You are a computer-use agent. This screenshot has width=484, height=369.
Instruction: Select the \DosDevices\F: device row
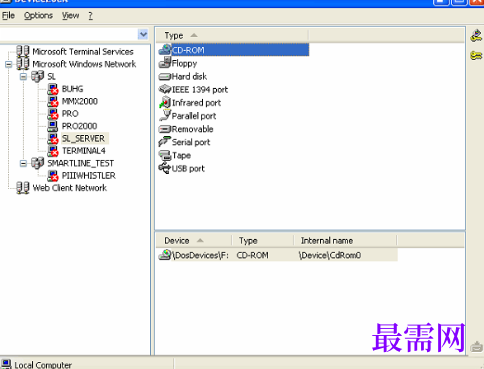pos(277,255)
